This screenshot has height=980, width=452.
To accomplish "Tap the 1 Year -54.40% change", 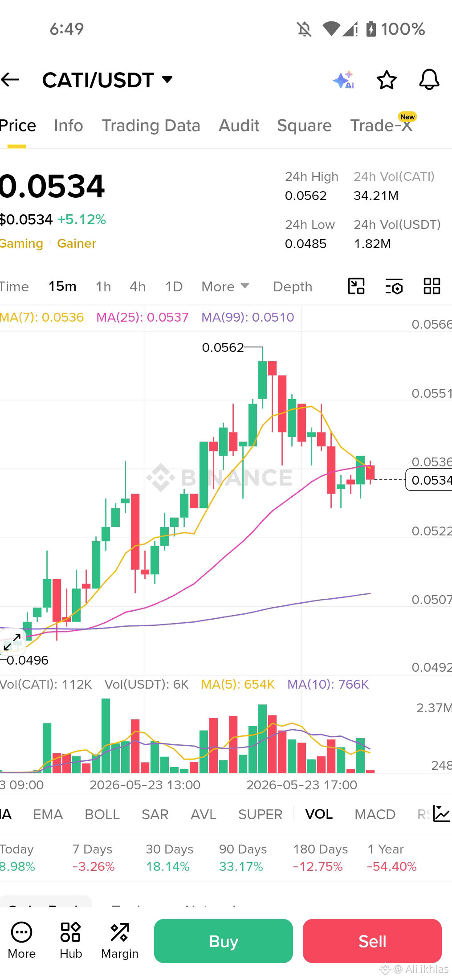I will click(x=392, y=857).
